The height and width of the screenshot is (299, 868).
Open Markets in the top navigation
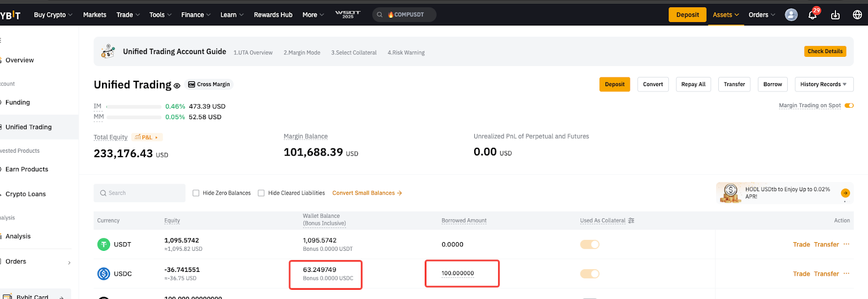pos(94,15)
